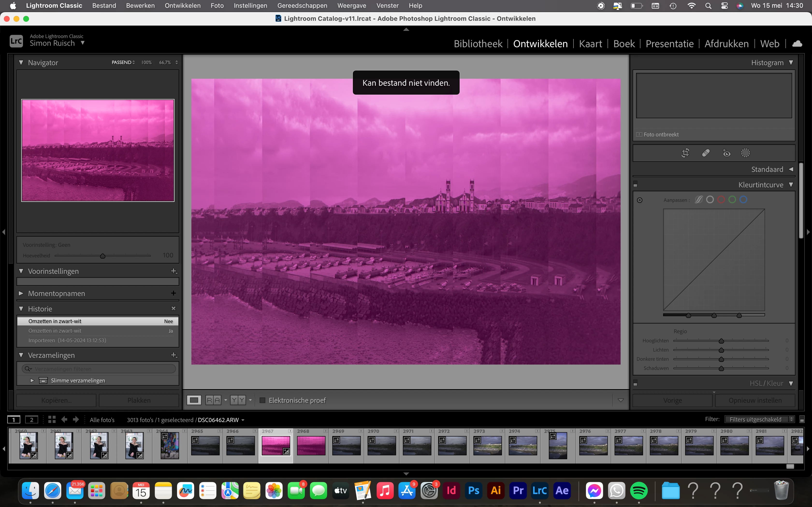Click the targeted adjustment tool in Kleurtintcurve
Image resolution: width=812 pixels, height=507 pixels.
point(639,200)
